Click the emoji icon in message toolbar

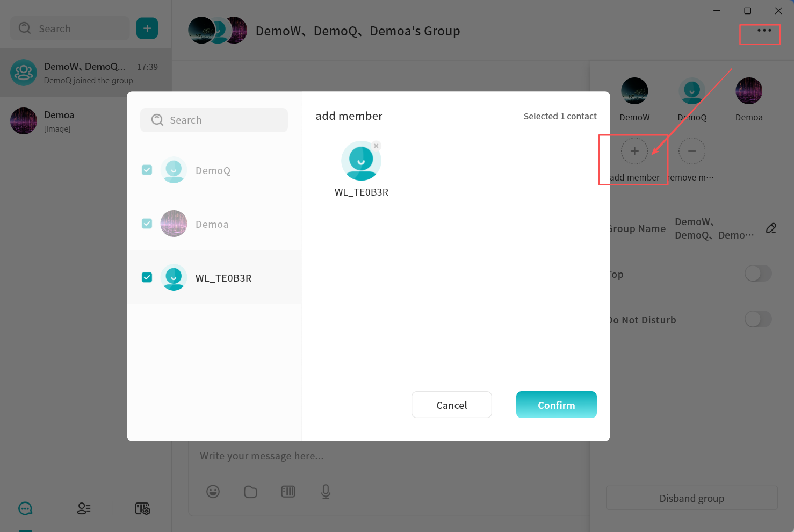click(x=213, y=491)
